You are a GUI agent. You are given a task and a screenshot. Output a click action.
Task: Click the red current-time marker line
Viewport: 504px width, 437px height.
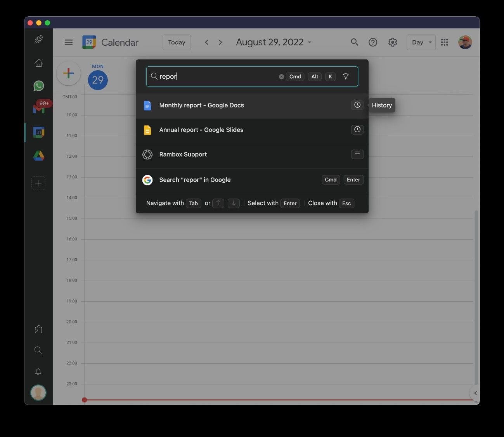tap(272, 399)
